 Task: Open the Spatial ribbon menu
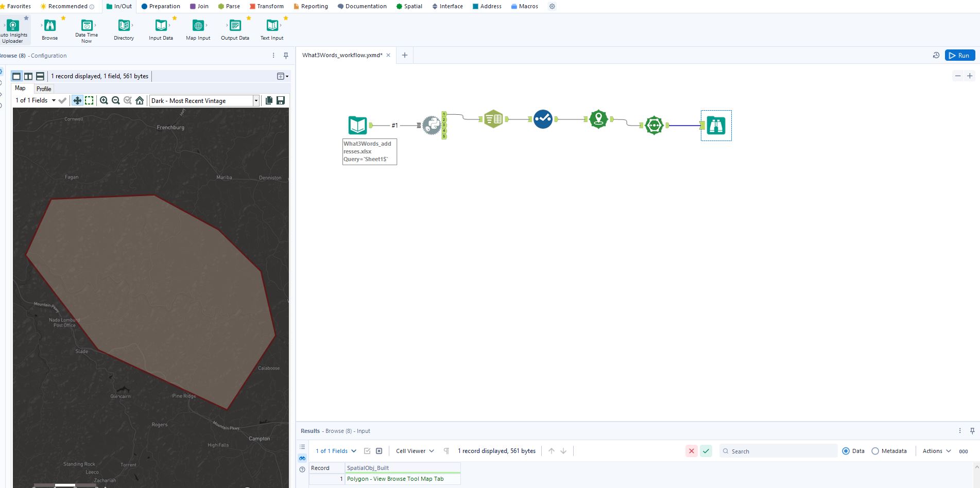click(409, 6)
